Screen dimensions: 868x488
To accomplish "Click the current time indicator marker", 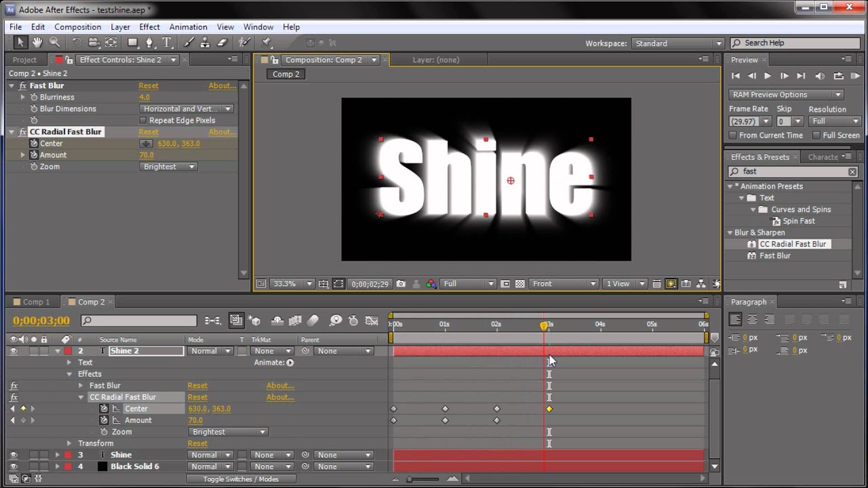I will [544, 325].
